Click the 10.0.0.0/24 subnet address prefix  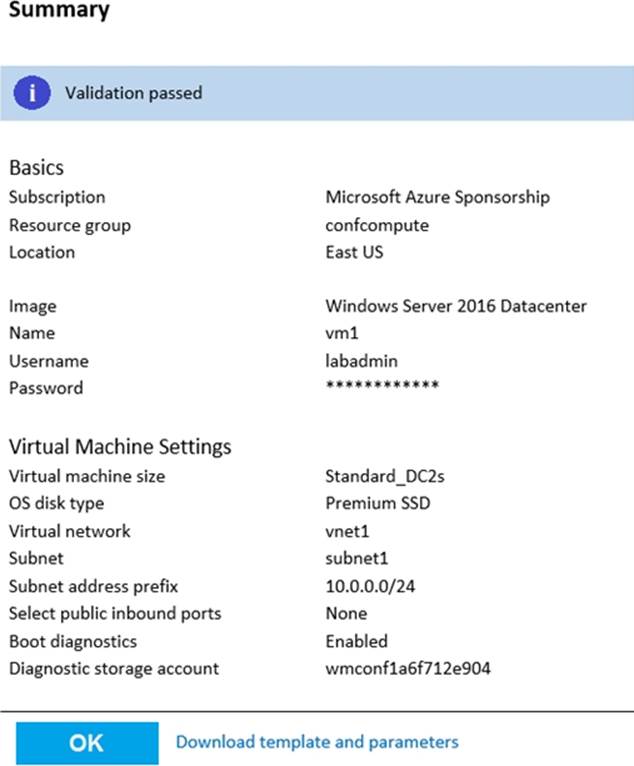[x=369, y=586]
